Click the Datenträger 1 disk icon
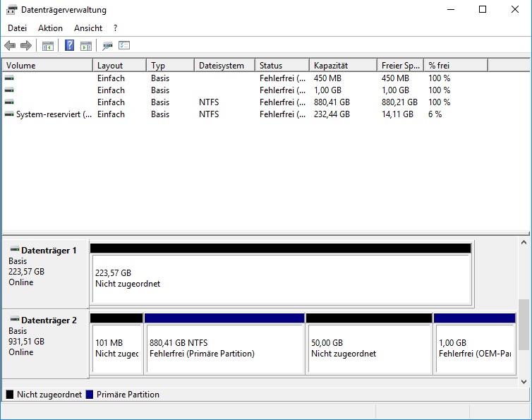The height and width of the screenshot is (420, 532). pos(15,249)
